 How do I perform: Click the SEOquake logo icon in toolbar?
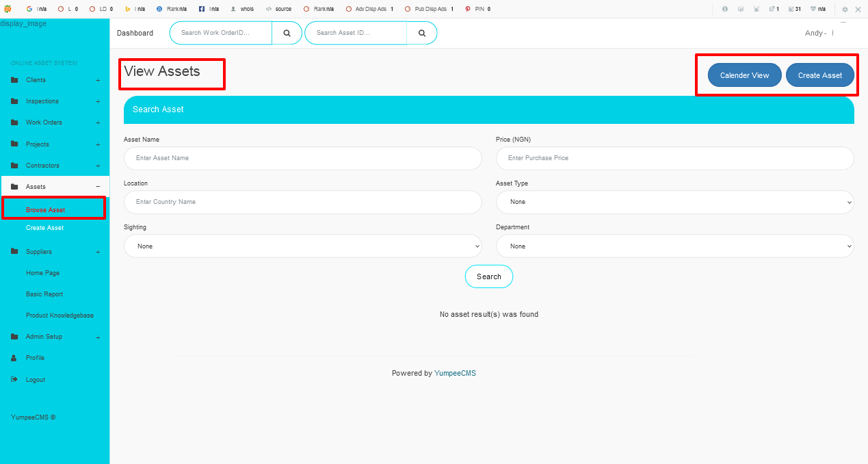(8, 9)
